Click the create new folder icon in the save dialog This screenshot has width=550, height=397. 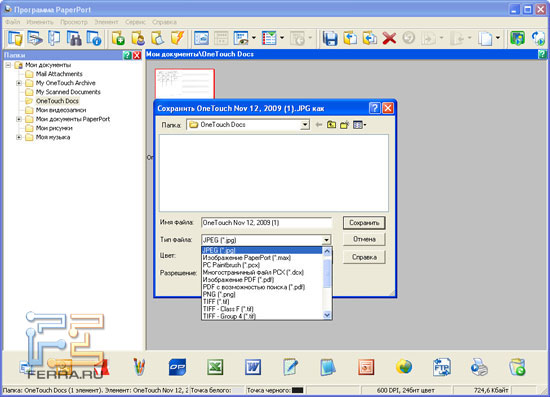coord(344,125)
